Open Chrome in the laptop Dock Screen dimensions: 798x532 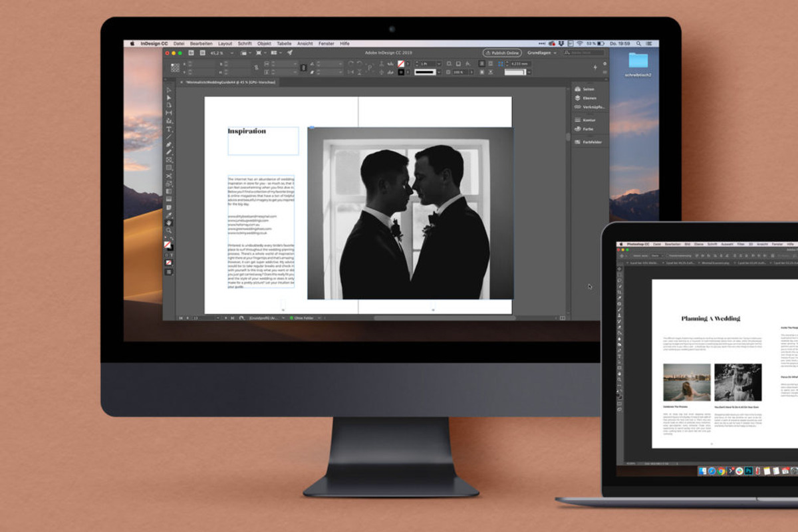[x=721, y=471]
